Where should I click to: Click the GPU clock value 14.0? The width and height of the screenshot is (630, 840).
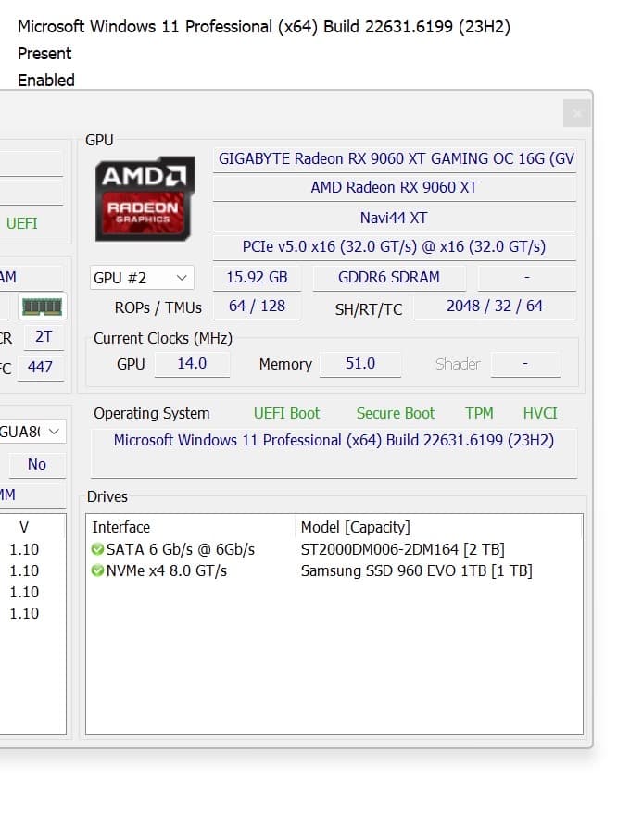(192, 364)
